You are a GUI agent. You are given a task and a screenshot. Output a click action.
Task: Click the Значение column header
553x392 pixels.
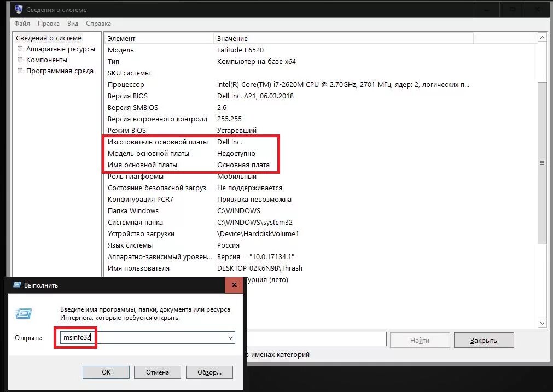(x=344, y=38)
